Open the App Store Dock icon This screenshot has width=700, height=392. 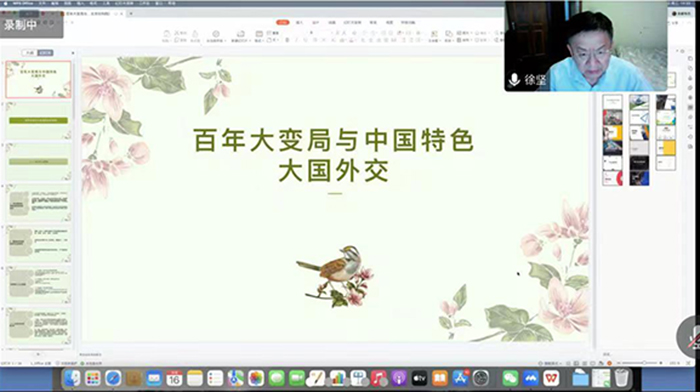[460, 379]
